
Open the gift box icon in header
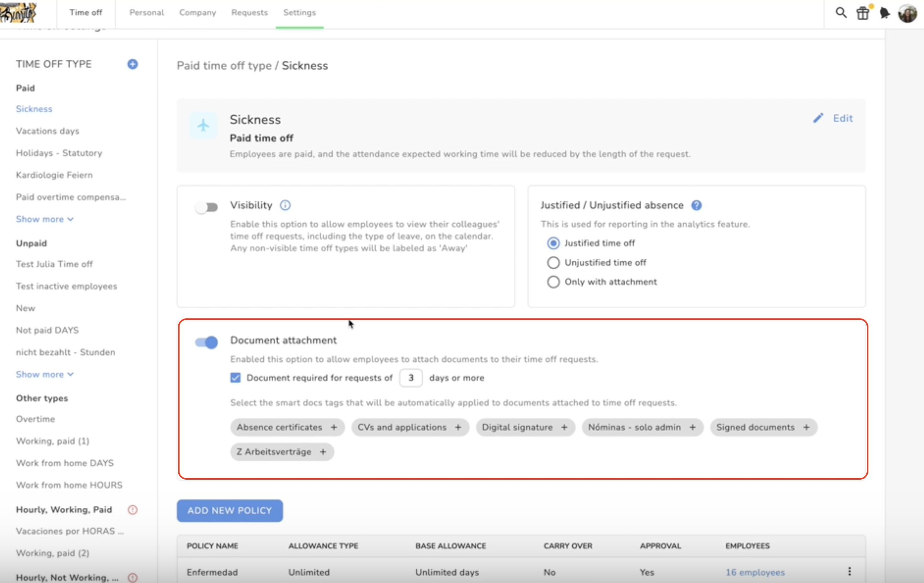click(x=863, y=13)
